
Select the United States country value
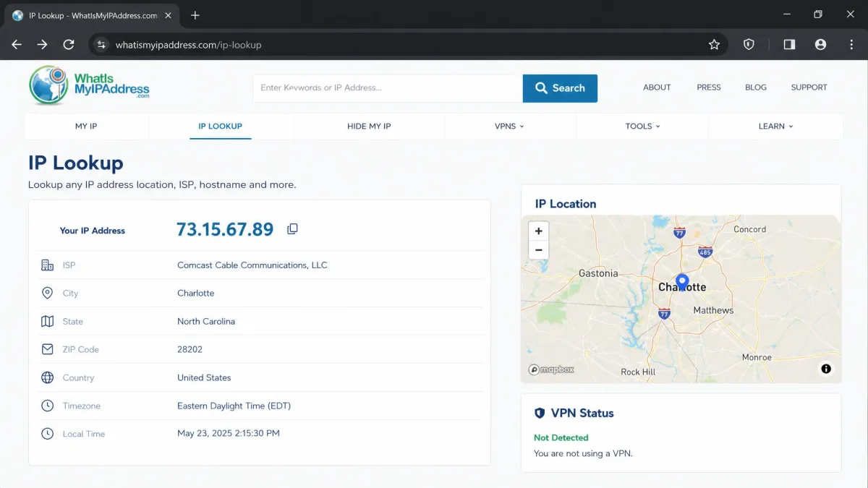coord(204,377)
